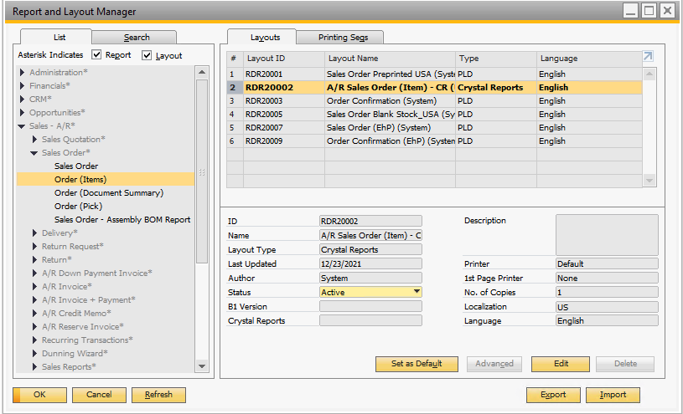Expand the A/R Invoice* node

[x=34, y=287]
